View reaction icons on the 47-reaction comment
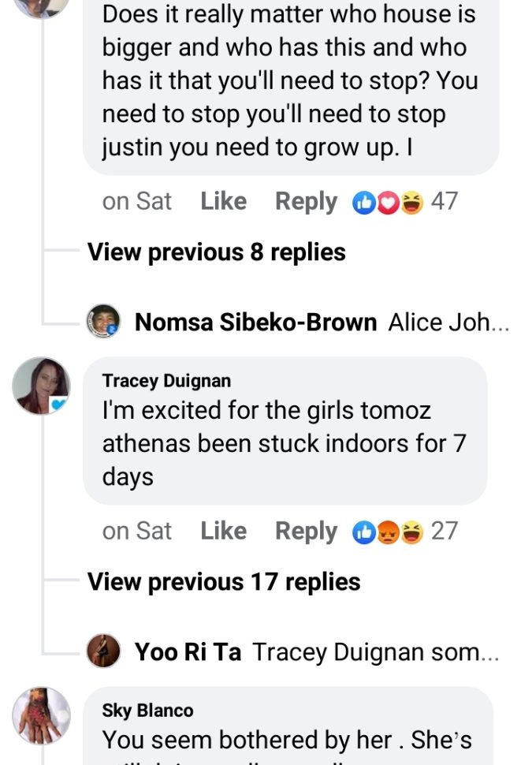The width and height of the screenshot is (532, 765). (388, 202)
